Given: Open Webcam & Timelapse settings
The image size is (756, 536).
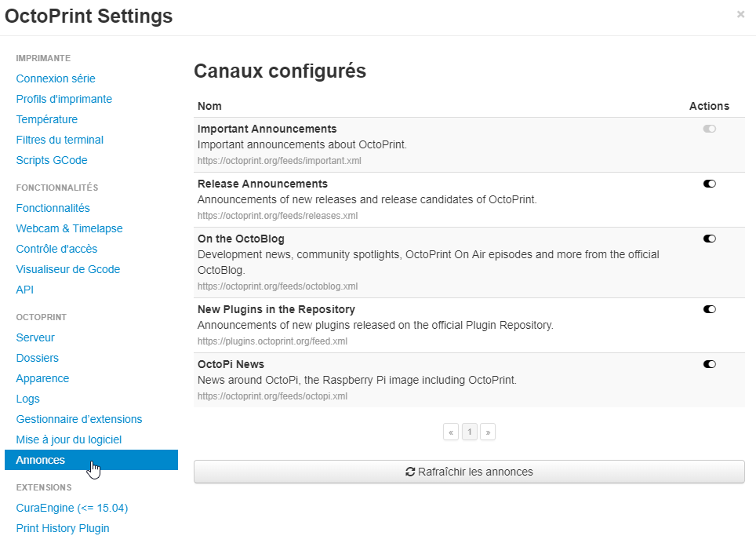Looking at the screenshot, I should (x=69, y=228).
